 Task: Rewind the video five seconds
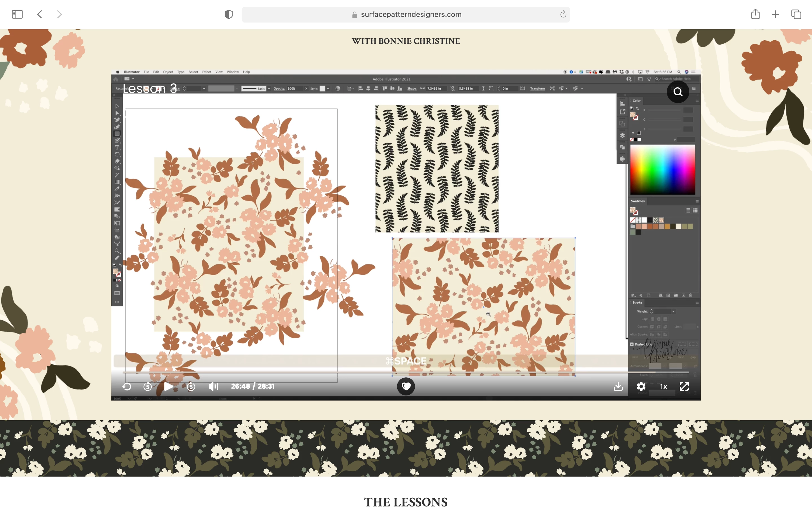click(x=148, y=387)
